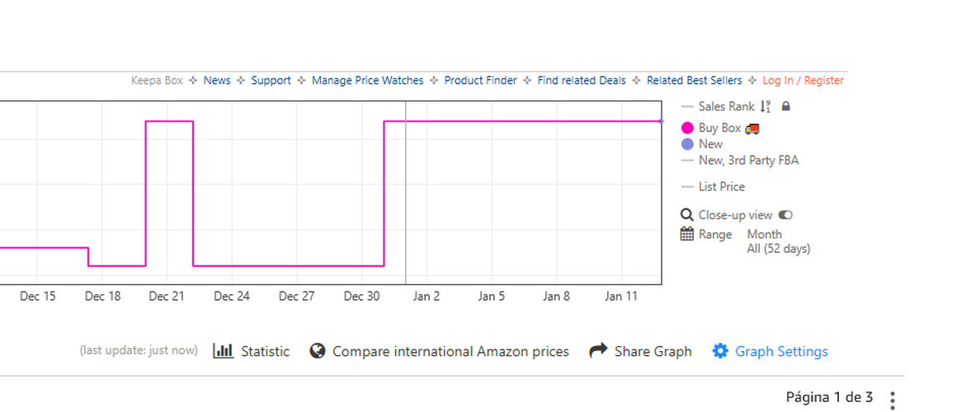Select the Month range option
Viewport: 980px width, 412px height.
[x=765, y=234]
